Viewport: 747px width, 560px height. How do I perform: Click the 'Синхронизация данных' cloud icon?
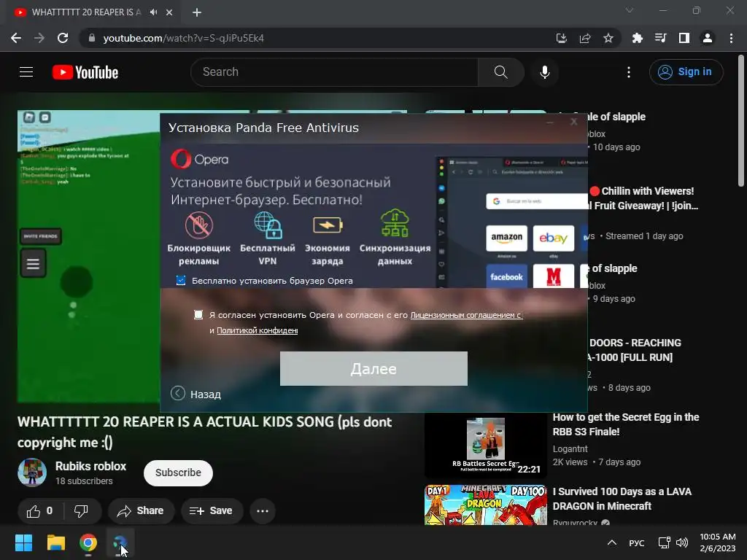(395, 223)
